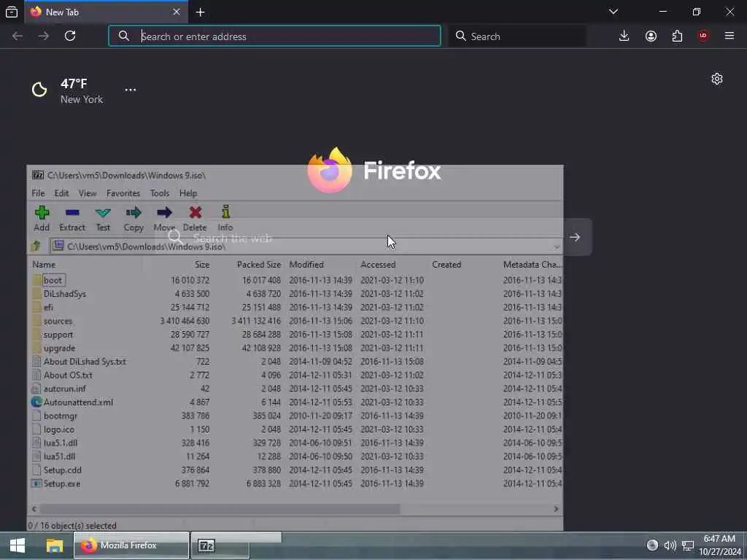The width and height of the screenshot is (747, 560).
Task: Click the taskbar clock showing 6:47 AM
Action: [719, 545]
